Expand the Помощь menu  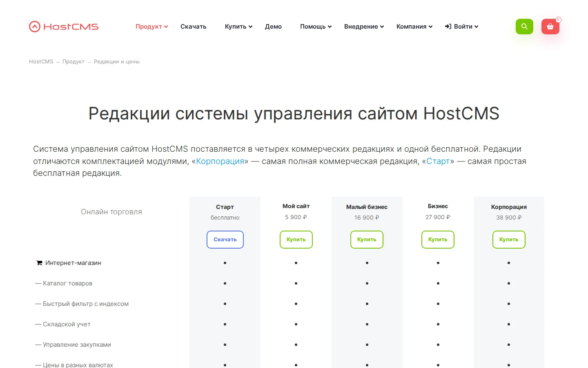(316, 27)
